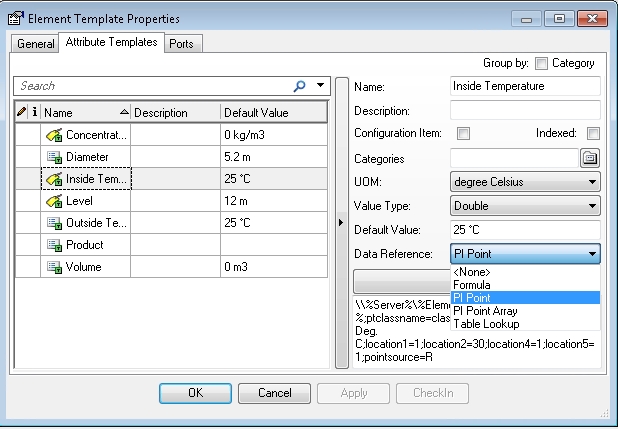Click the Product attribute icon
618x429 pixels.
click(54, 245)
